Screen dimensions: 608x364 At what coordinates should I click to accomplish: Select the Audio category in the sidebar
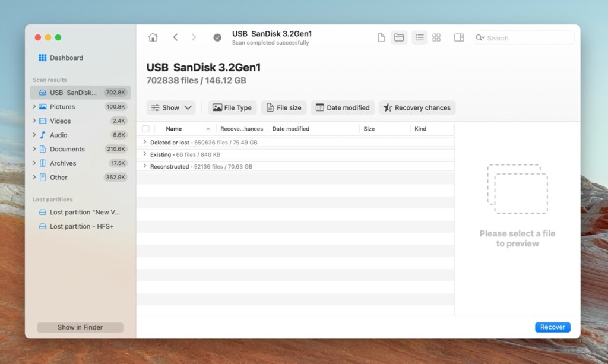(56, 135)
